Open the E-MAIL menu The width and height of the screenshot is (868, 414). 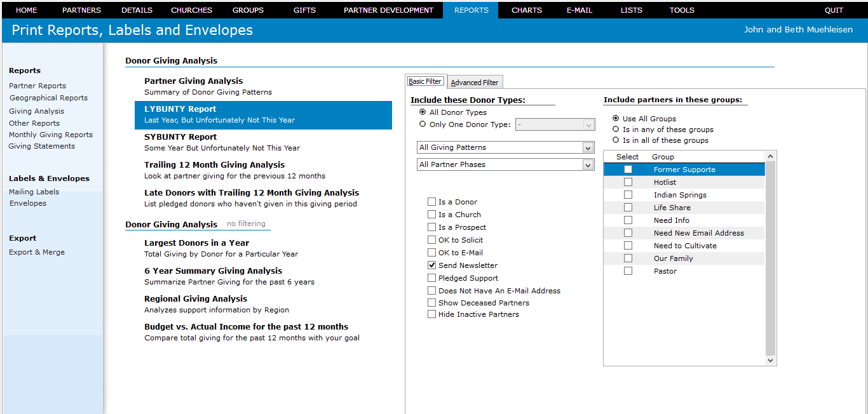pos(579,10)
